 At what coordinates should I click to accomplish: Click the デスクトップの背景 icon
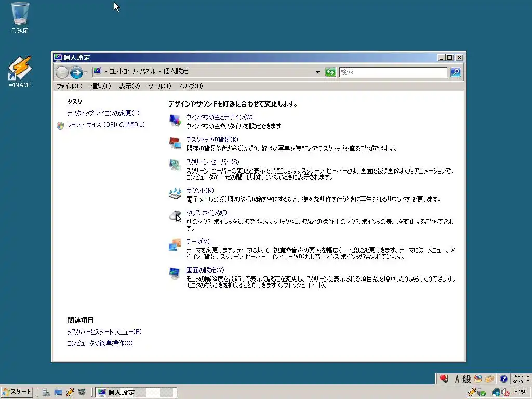(x=175, y=143)
